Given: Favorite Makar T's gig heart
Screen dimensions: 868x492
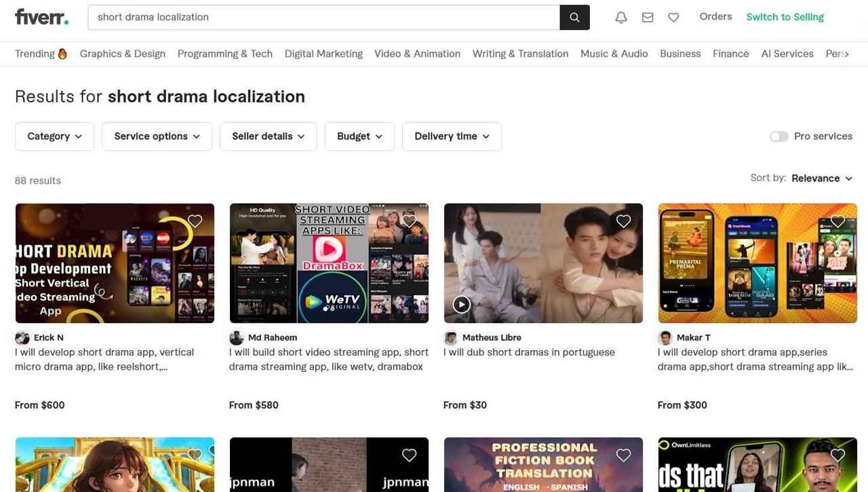Looking at the screenshot, I should (838, 221).
